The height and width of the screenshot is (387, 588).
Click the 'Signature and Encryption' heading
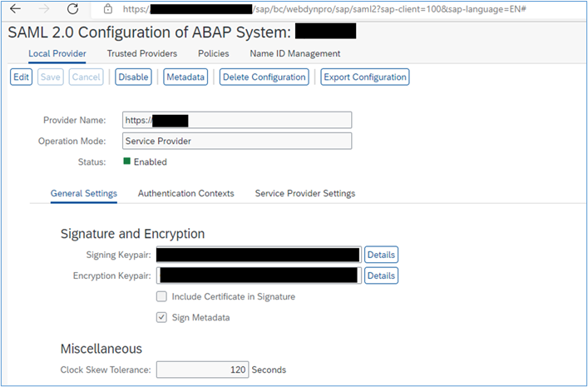pyautogui.click(x=133, y=234)
